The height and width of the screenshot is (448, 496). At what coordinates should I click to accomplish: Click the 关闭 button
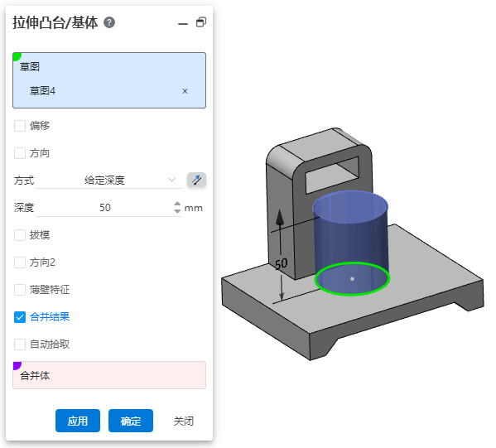pos(184,422)
